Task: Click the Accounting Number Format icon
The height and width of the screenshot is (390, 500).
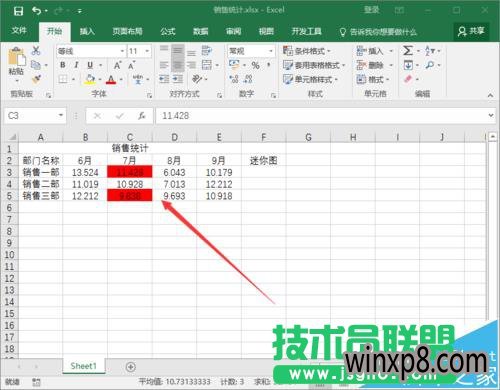Action: tap(234, 65)
